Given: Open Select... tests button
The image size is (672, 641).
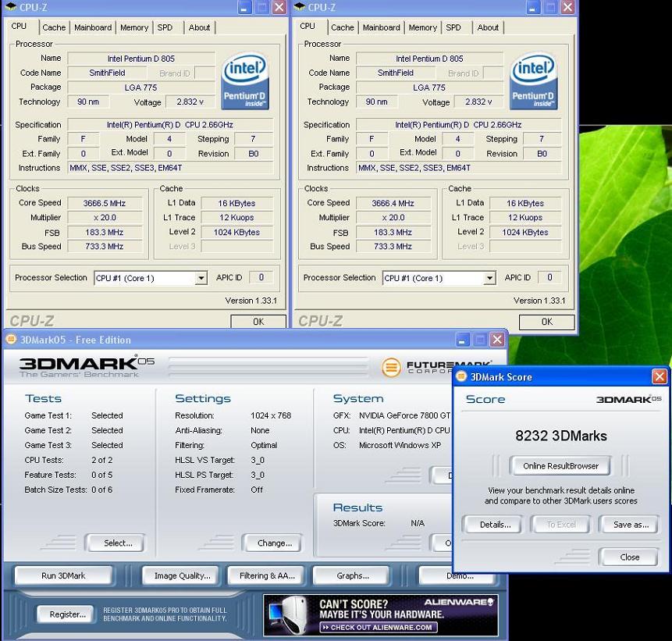Looking at the screenshot, I should click(x=116, y=543).
